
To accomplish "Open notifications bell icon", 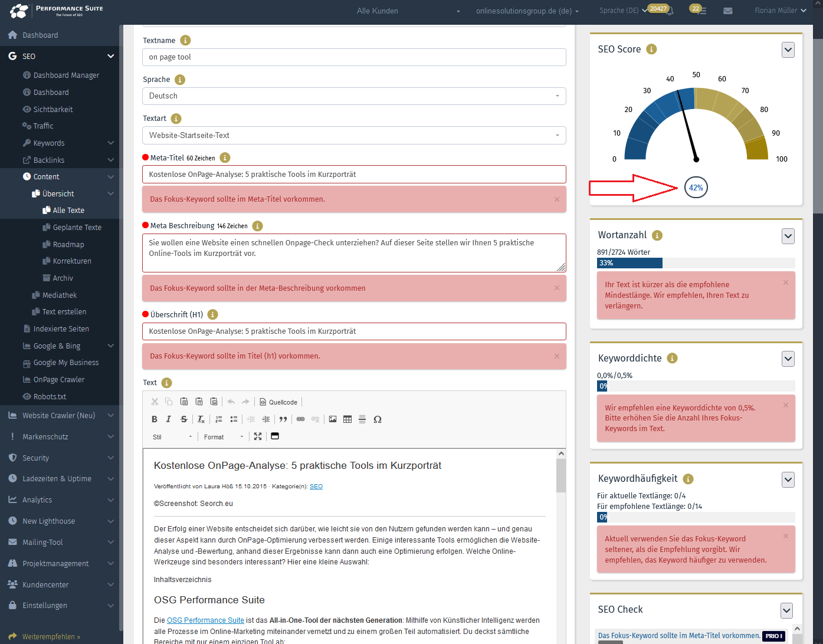I will (670, 11).
